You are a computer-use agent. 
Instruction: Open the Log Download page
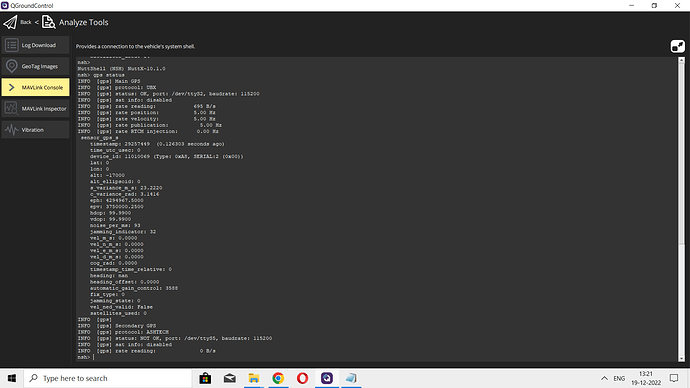click(35, 45)
